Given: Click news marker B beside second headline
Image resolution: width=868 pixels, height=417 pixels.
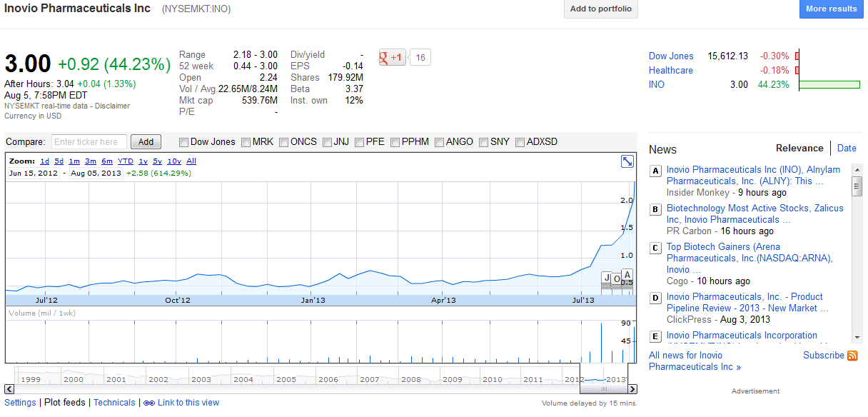Looking at the screenshot, I should pos(655,209).
